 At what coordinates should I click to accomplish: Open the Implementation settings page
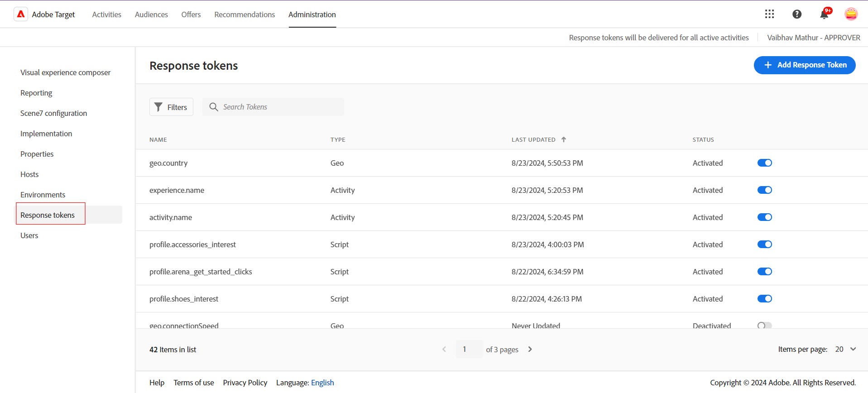[46, 134]
